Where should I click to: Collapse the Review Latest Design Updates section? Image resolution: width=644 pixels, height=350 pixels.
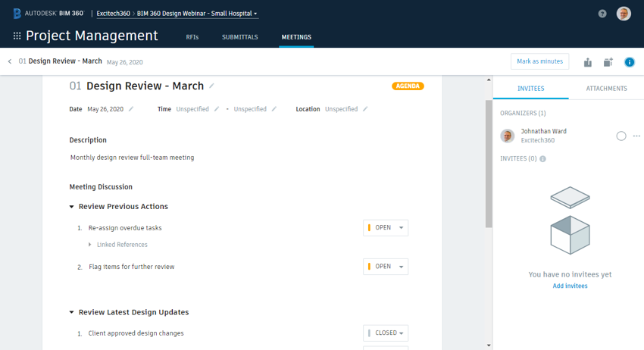[71, 312]
